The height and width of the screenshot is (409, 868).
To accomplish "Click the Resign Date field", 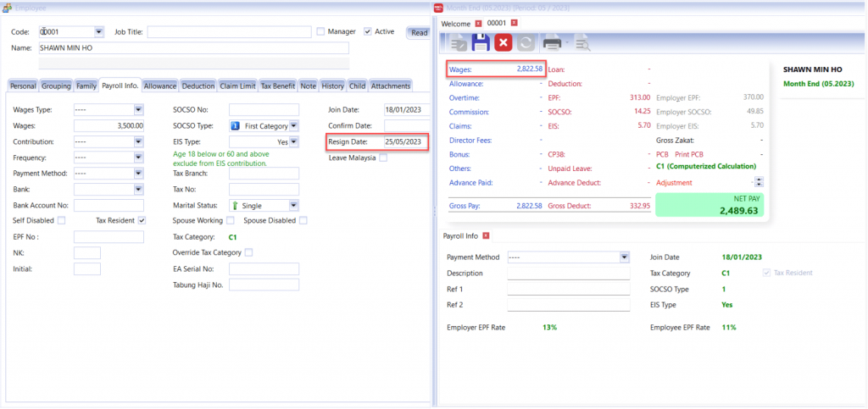I will [406, 141].
